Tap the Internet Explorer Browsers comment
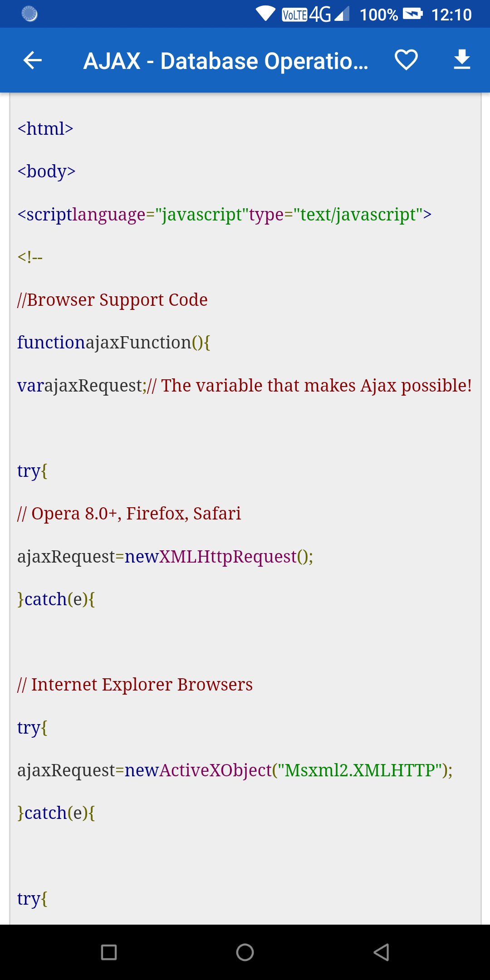 pyautogui.click(x=135, y=685)
